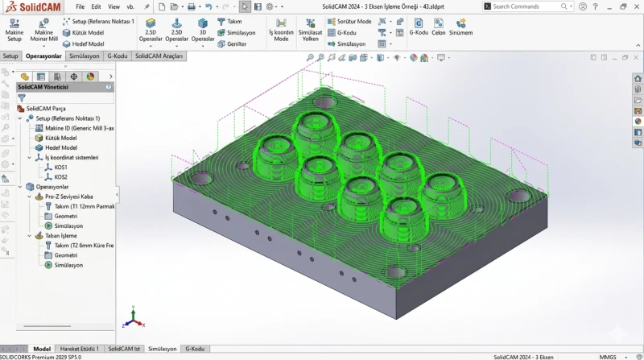The height and width of the screenshot is (360, 644).
Task: Collapse the Pro-Z Seviyesi Kaba operation
Action: pos(30,197)
